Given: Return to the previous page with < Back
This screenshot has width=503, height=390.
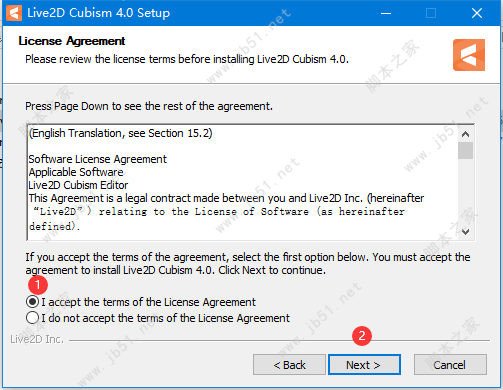Looking at the screenshot, I should (289, 365).
